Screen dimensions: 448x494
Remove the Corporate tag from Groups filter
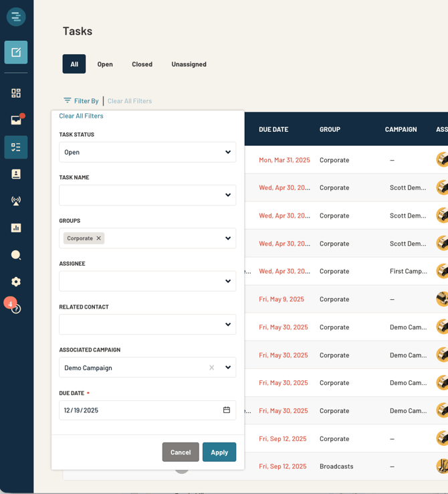click(99, 238)
